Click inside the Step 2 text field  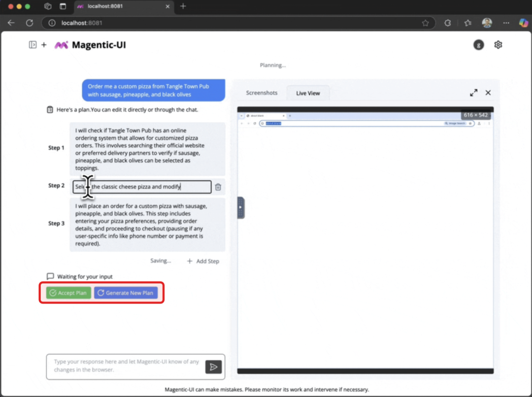coord(142,187)
